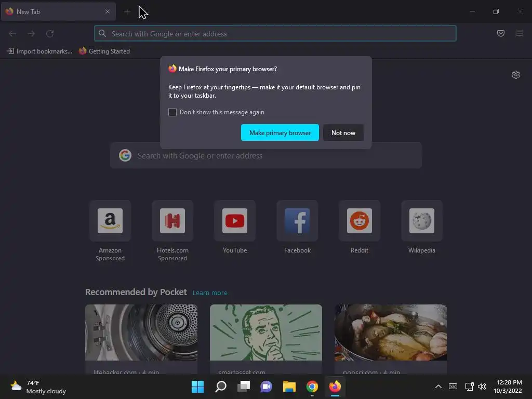This screenshot has height=399, width=532.
Task: Open the clock showing 12:28 PM
Action: (508, 387)
